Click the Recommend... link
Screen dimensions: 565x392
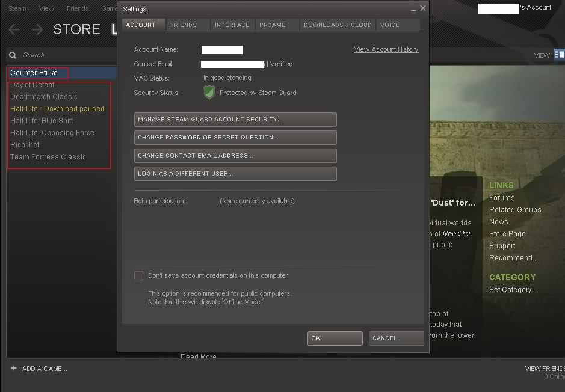(x=513, y=258)
